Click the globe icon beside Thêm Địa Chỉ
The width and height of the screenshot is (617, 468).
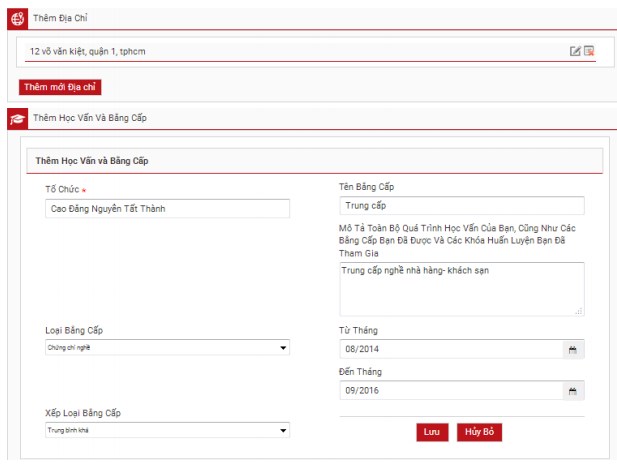[16, 19]
